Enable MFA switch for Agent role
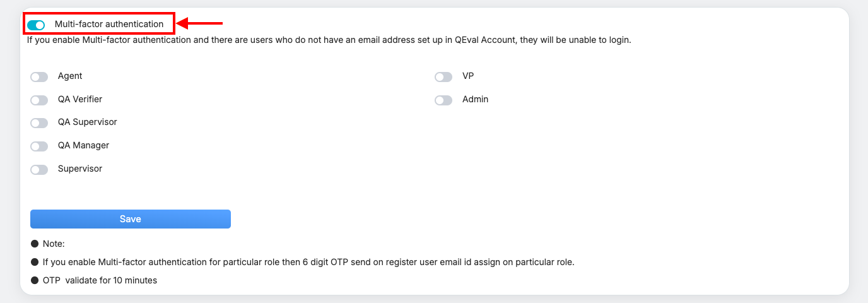 [x=39, y=77]
